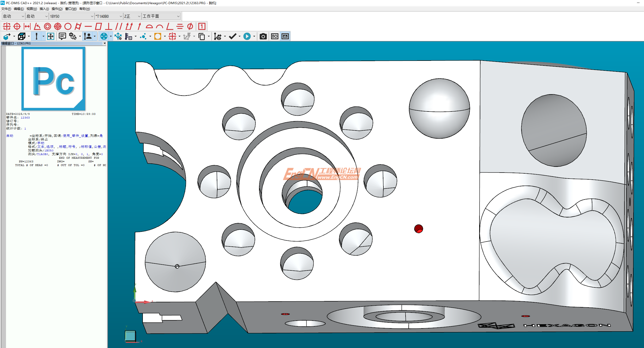This screenshot has height=348, width=644.
Task: Close the edit window panel
Action: [105, 43]
